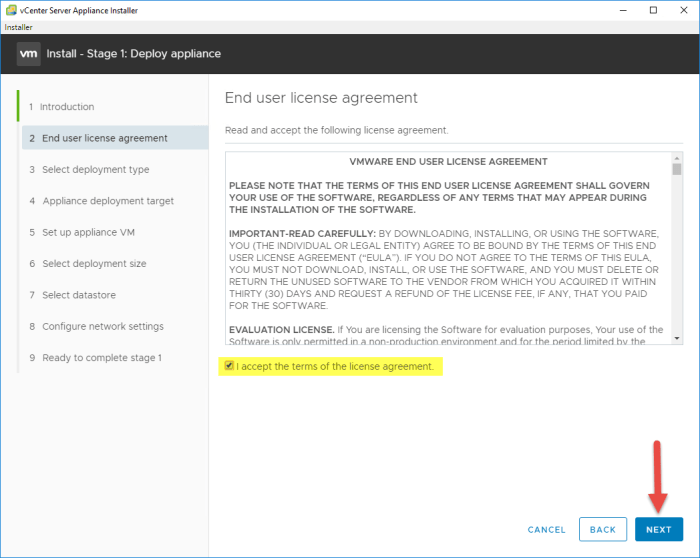Go to Configure network settings step
This screenshot has height=558, width=700.
102,326
